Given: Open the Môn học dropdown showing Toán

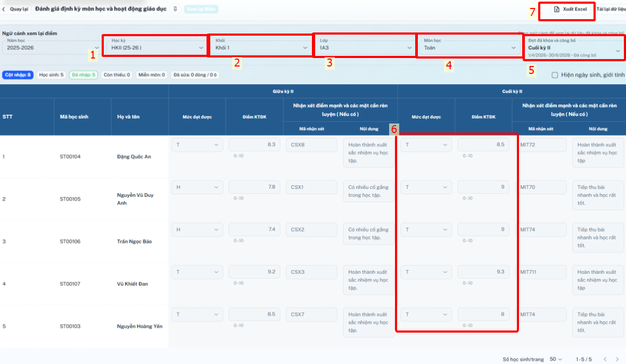Looking at the screenshot, I should [x=469, y=46].
